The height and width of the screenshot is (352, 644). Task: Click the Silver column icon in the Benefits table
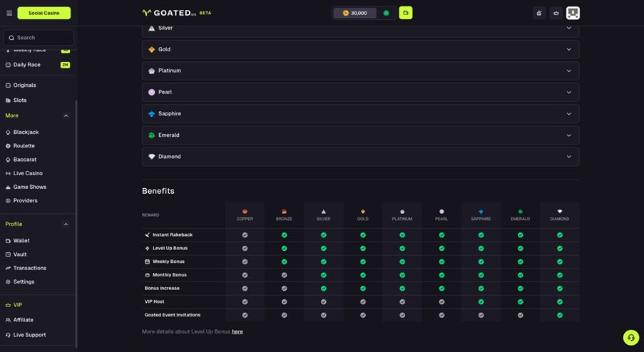(x=324, y=212)
